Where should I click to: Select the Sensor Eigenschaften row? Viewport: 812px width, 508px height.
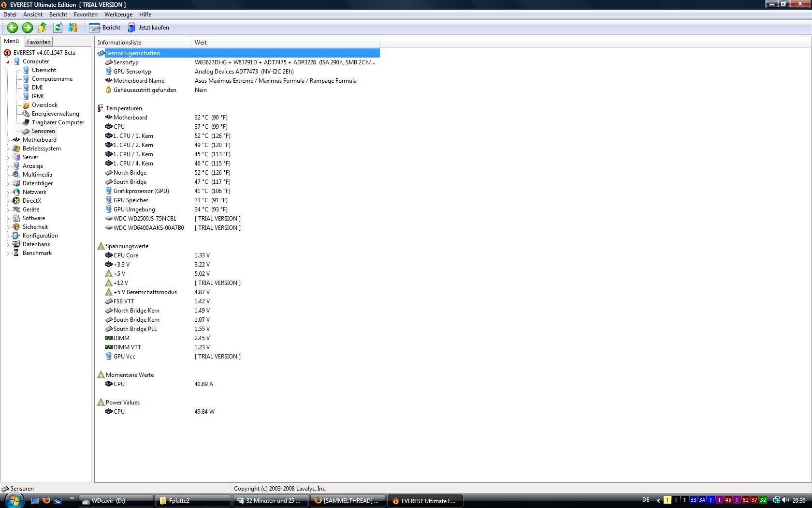(x=238, y=53)
